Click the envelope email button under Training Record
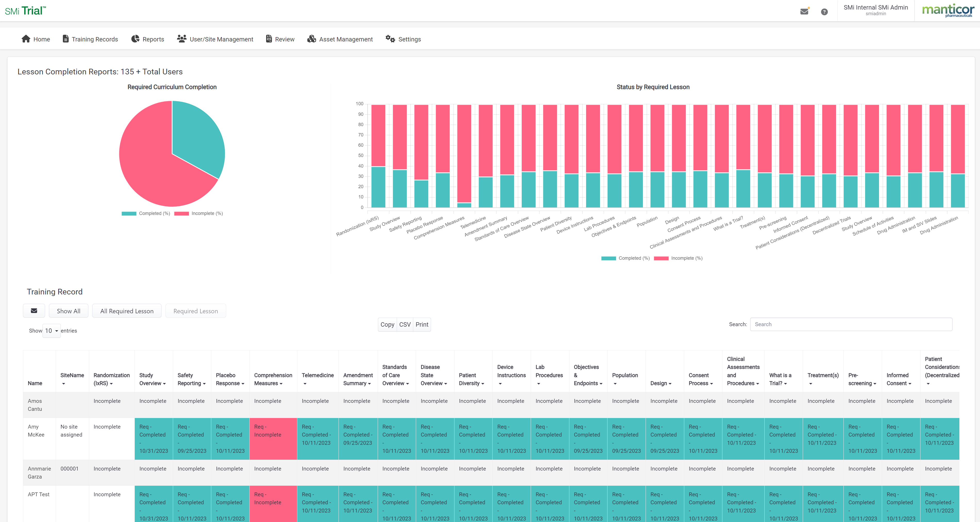The height and width of the screenshot is (522, 980). pyautogui.click(x=34, y=311)
